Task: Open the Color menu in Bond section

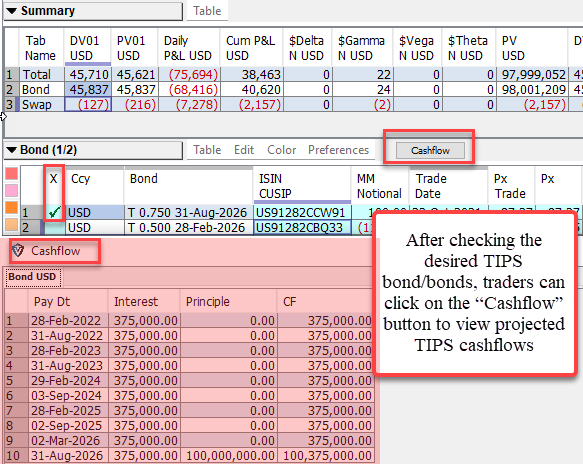Action: [x=281, y=150]
